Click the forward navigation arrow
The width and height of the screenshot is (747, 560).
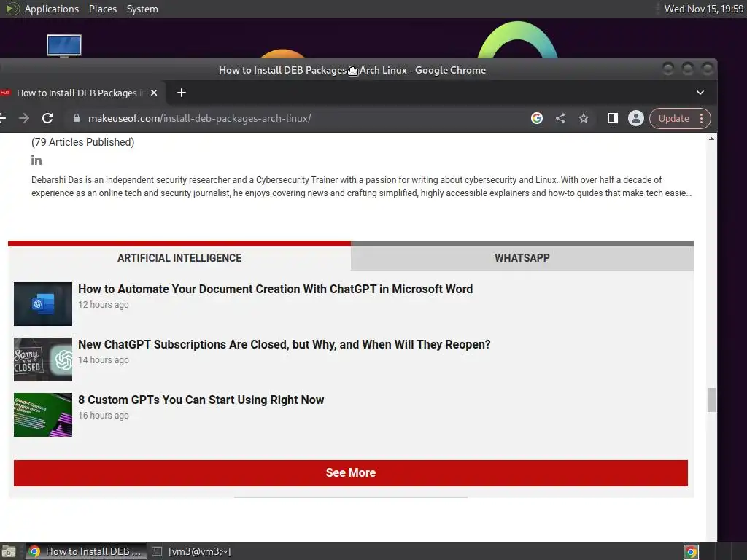[x=24, y=118]
